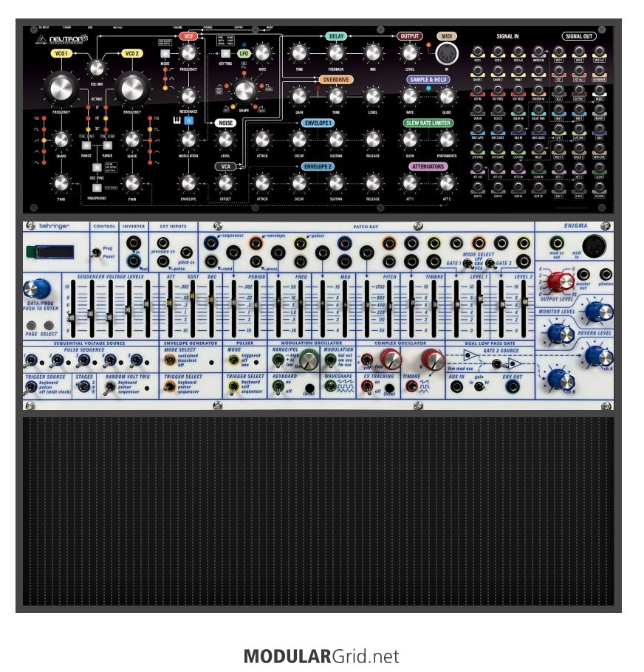Toggle the Prog/Panel control switch
This screenshot has width=644, height=672.
[95, 253]
